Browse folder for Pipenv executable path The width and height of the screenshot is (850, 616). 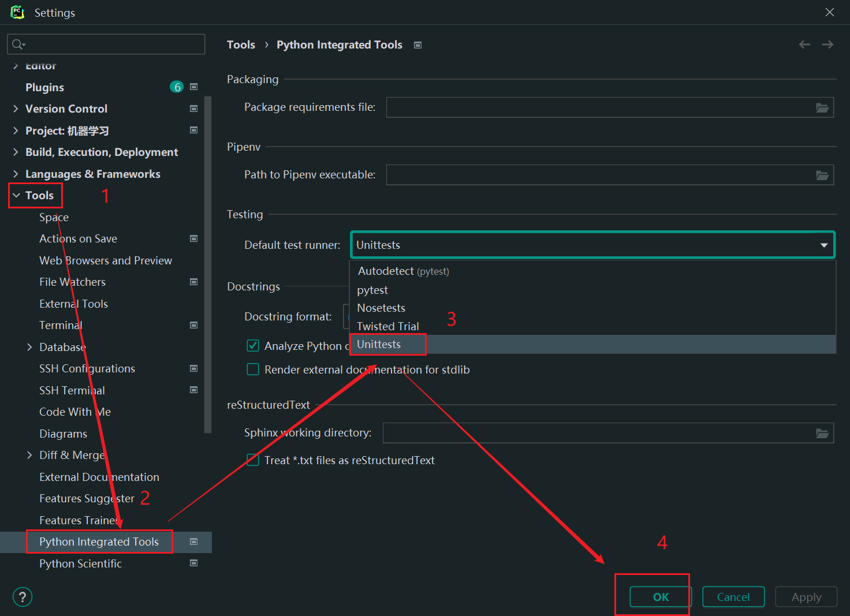tap(822, 175)
